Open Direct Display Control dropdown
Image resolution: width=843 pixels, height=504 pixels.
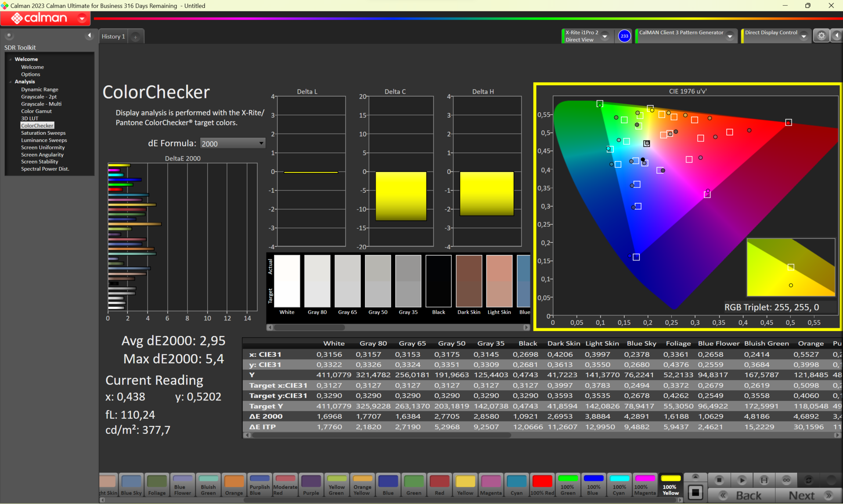tap(803, 36)
